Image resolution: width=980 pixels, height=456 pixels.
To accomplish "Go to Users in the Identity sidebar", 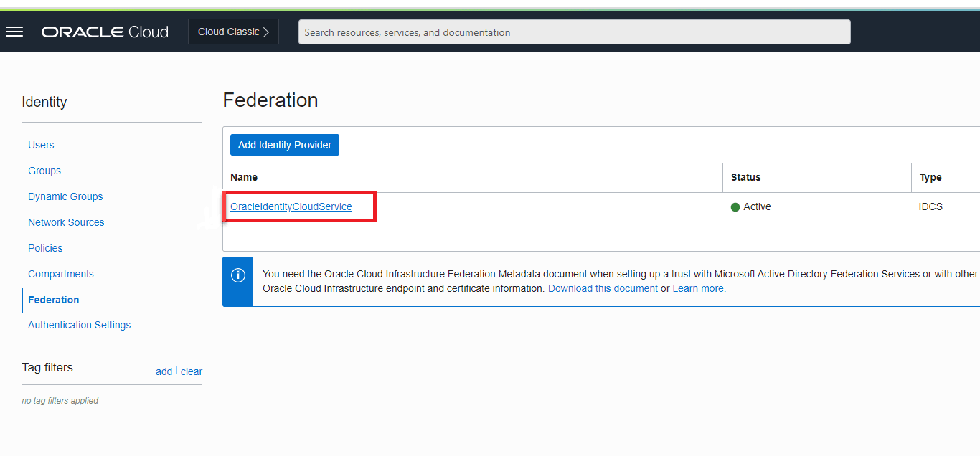I will click(x=41, y=145).
